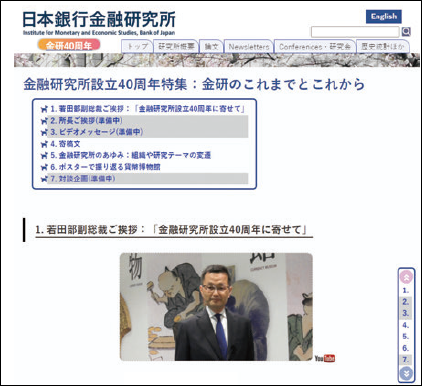Open the Newsletters tab
Viewport: 422px width, 386px height.
[249, 47]
